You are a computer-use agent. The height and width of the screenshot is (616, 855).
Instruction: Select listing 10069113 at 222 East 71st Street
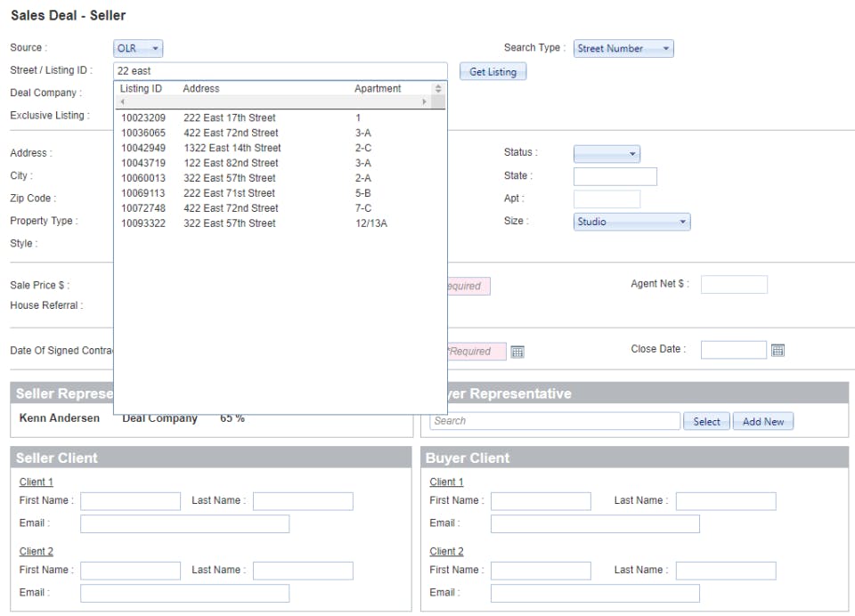click(281, 193)
